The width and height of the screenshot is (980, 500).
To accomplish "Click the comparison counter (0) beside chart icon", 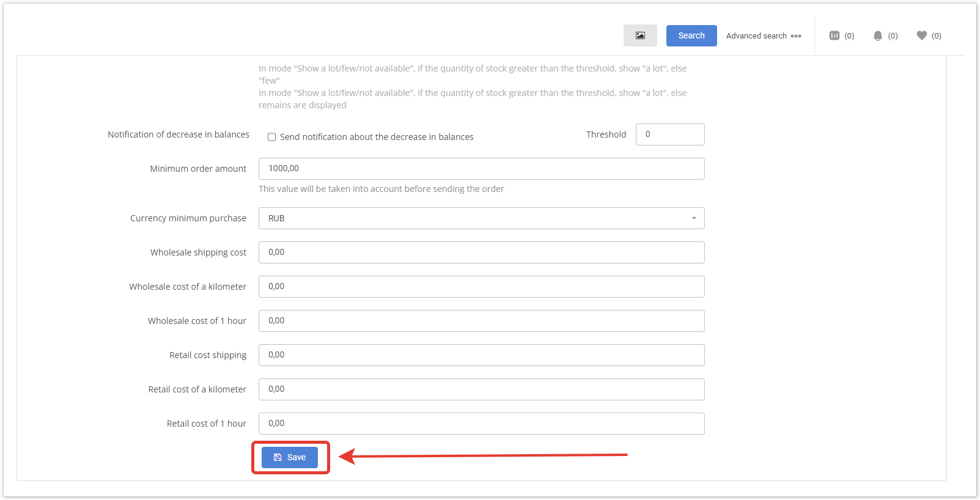I will (849, 36).
